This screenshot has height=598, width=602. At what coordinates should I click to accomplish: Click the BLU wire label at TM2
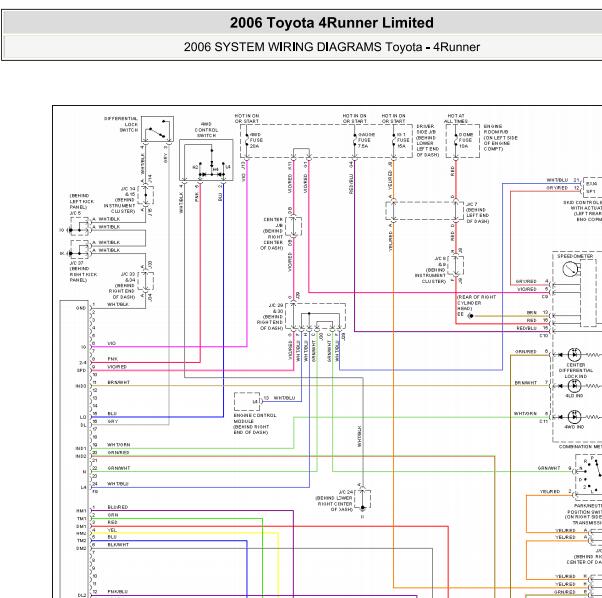click(x=112, y=537)
